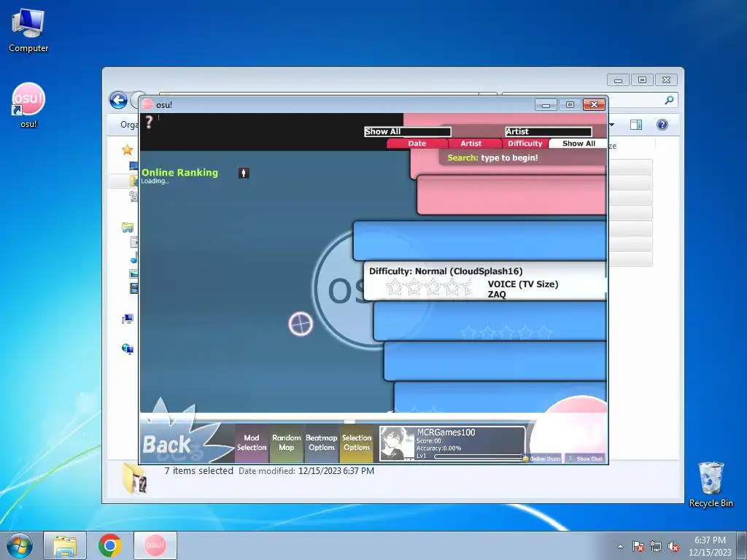Open the Recycle Bin desktop icon
Image resolution: width=747 pixels, height=560 pixels.
[711, 484]
